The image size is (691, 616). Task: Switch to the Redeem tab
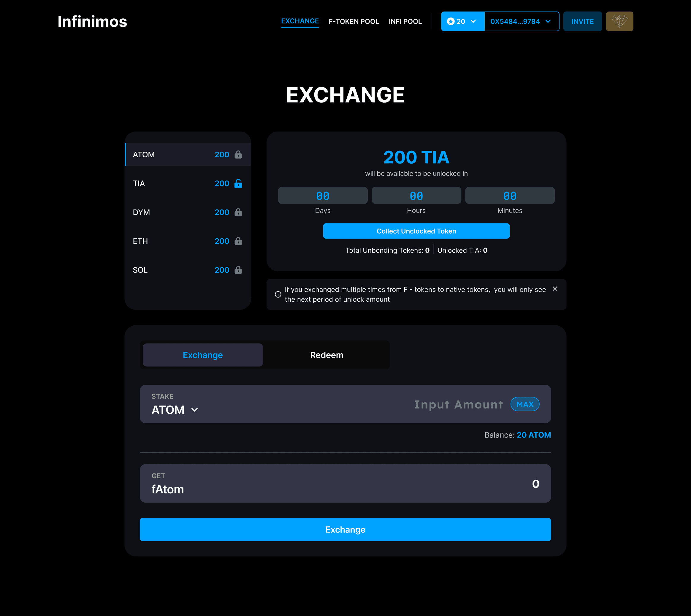tap(326, 355)
